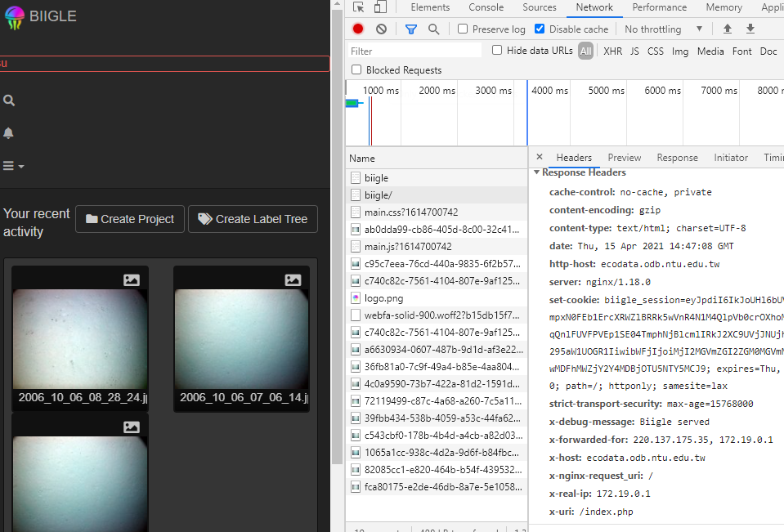Image resolution: width=784 pixels, height=532 pixels.
Task: Click Create Project button
Action: pos(130,219)
